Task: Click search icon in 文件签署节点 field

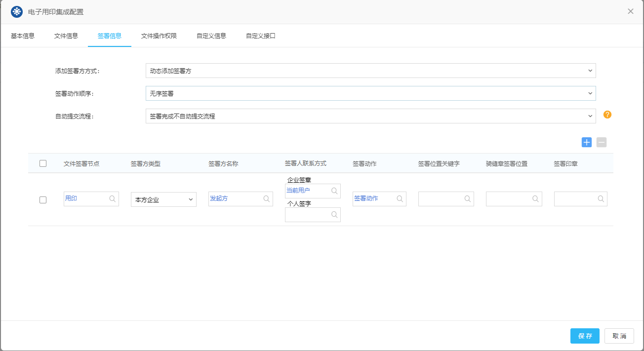Action: pyautogui.click(x=113, y=198)
